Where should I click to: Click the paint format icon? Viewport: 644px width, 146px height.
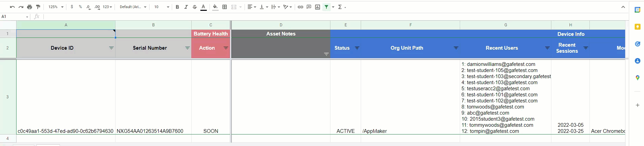click(x=38, y=7)
